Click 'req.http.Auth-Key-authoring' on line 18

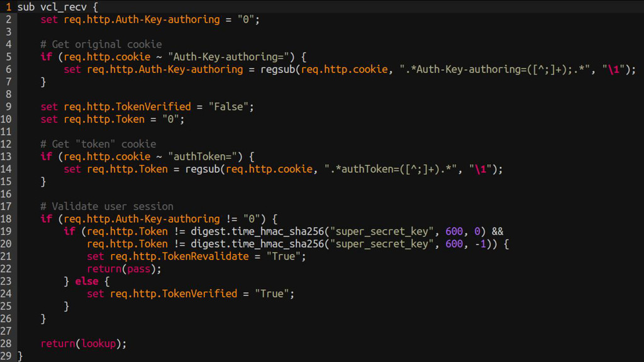142,219
